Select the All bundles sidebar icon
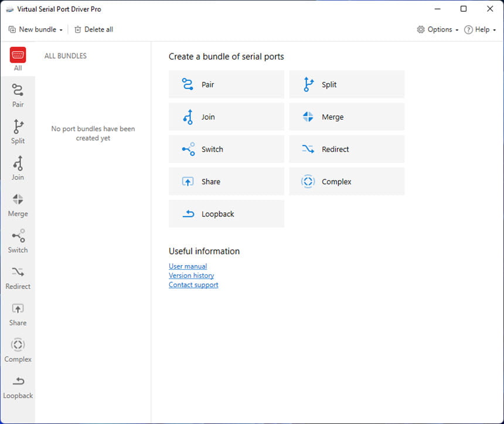504x424 pixels. [x=18, y=59]
